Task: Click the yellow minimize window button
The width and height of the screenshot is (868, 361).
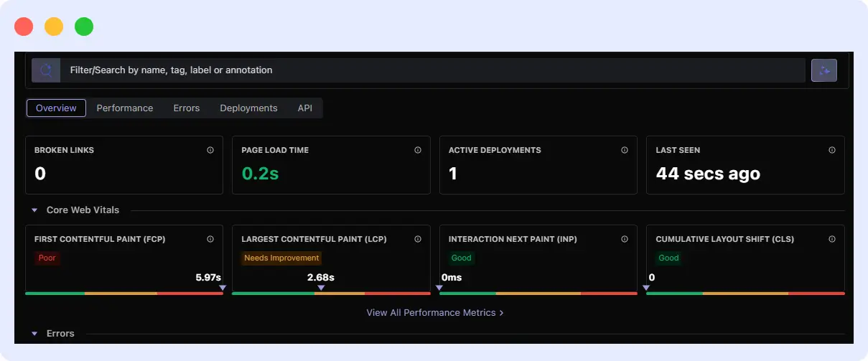Action: 54,27
